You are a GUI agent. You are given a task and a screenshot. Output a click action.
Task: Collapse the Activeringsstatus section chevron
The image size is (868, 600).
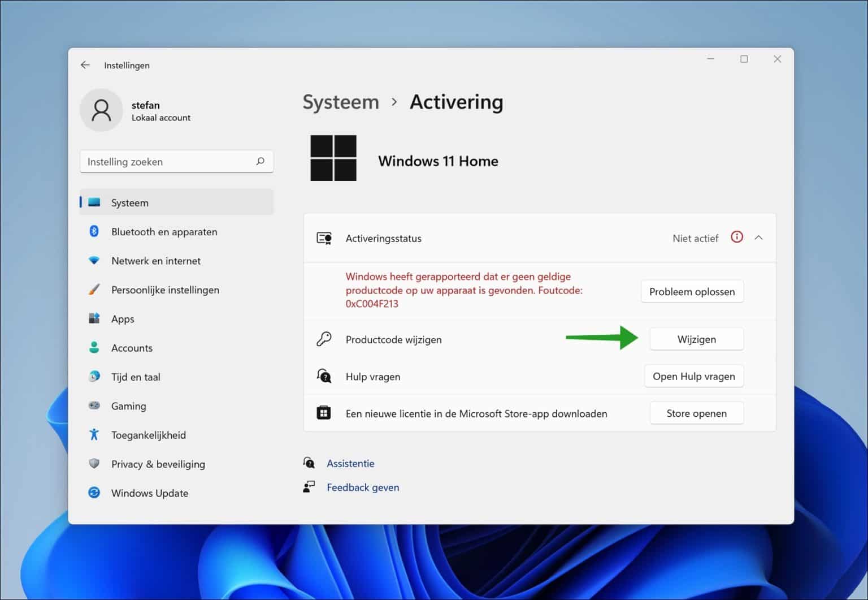click(759, 238)
